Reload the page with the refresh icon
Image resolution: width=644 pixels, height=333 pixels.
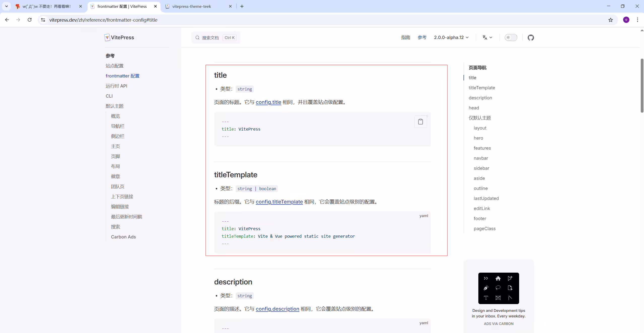point(29,20)
